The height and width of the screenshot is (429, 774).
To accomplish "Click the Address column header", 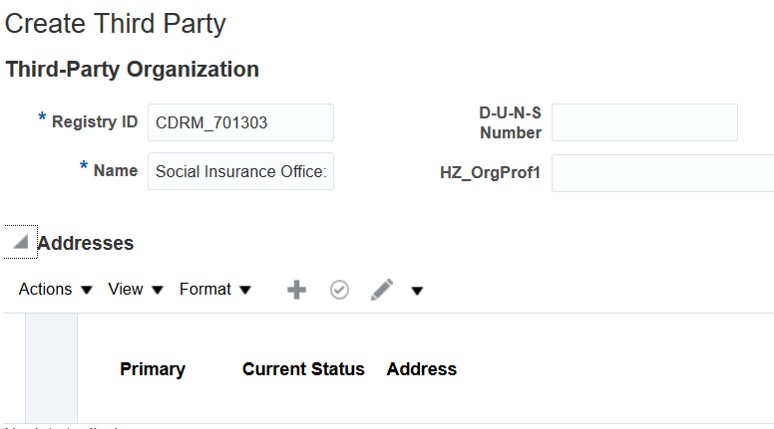I will coord(421,369).
